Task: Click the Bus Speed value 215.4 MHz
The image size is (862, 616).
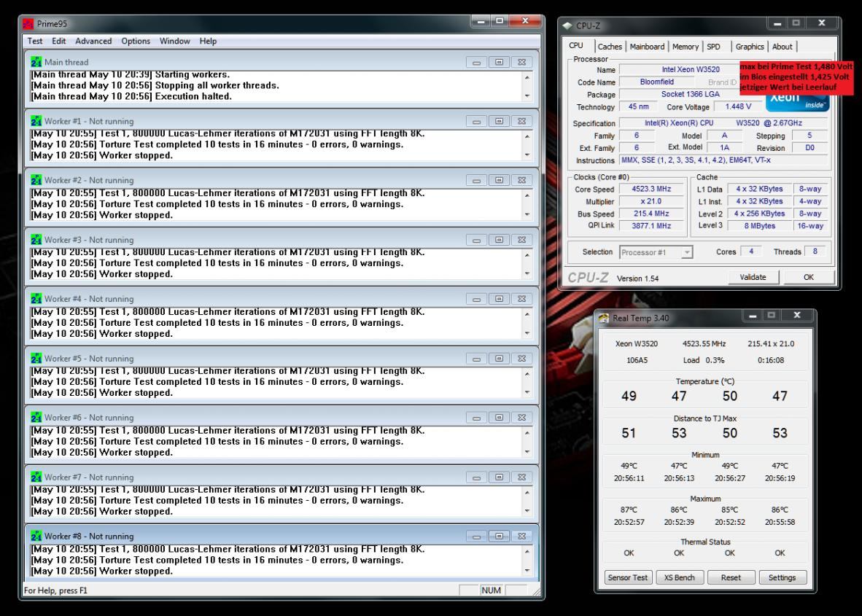Action: [651, 213]
